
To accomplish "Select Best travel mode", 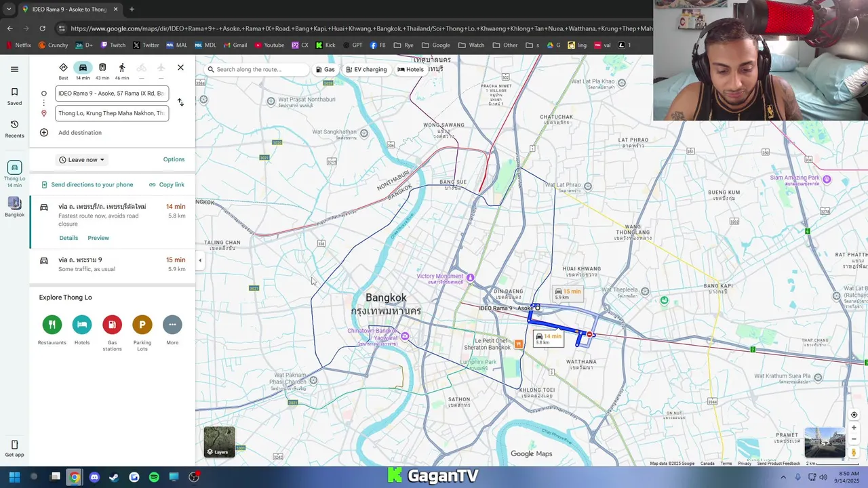I will point(63,70).
